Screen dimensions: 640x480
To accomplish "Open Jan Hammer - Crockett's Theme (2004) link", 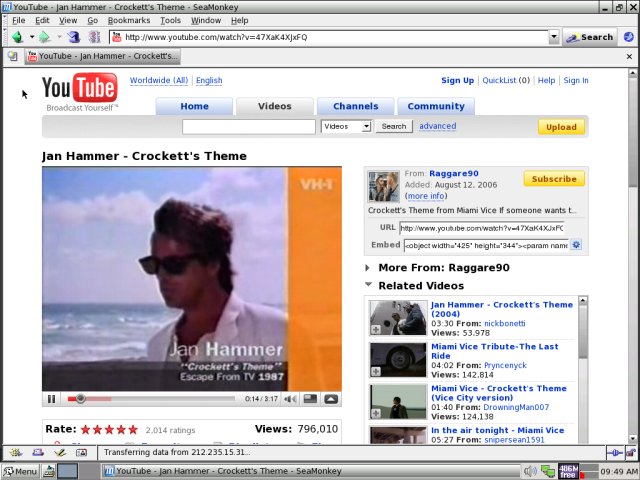I will pos(502,309).
